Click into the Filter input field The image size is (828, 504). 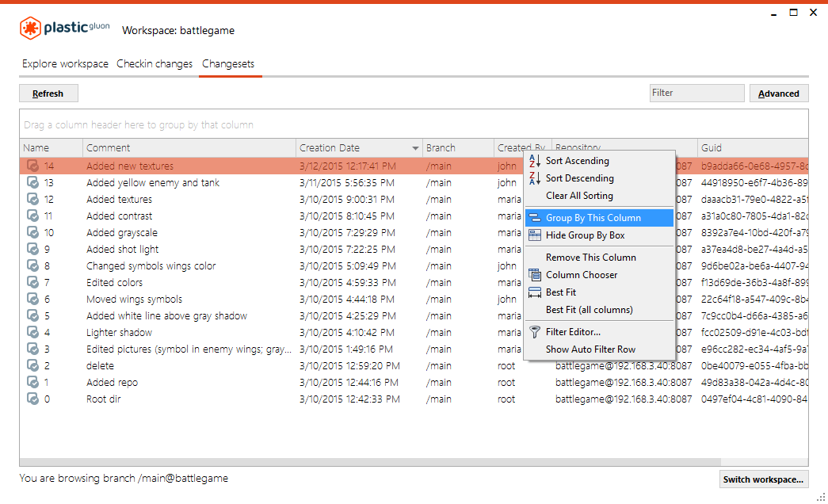pyautogui.click(x=696, y=93)
